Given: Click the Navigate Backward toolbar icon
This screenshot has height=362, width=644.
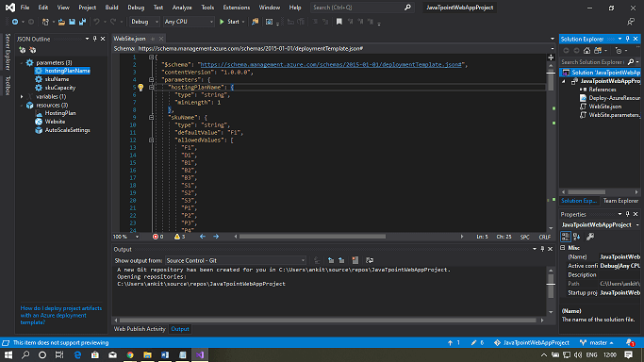Looking at the screenshot, I should [x=15, y=22].
